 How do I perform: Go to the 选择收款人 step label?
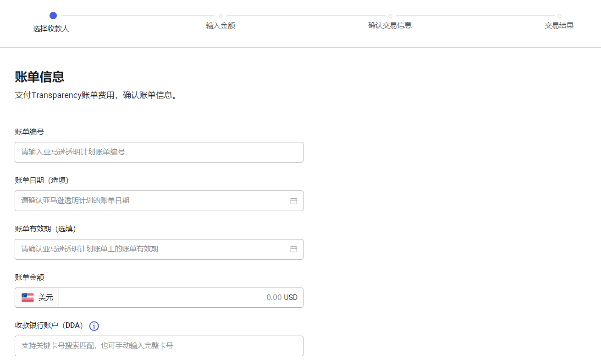point(51,29)
